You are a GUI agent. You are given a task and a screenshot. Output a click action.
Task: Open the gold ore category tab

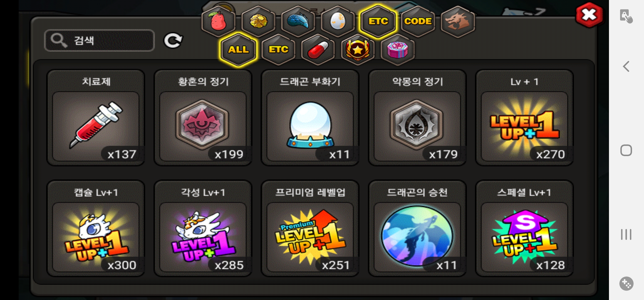pos(258,21)
